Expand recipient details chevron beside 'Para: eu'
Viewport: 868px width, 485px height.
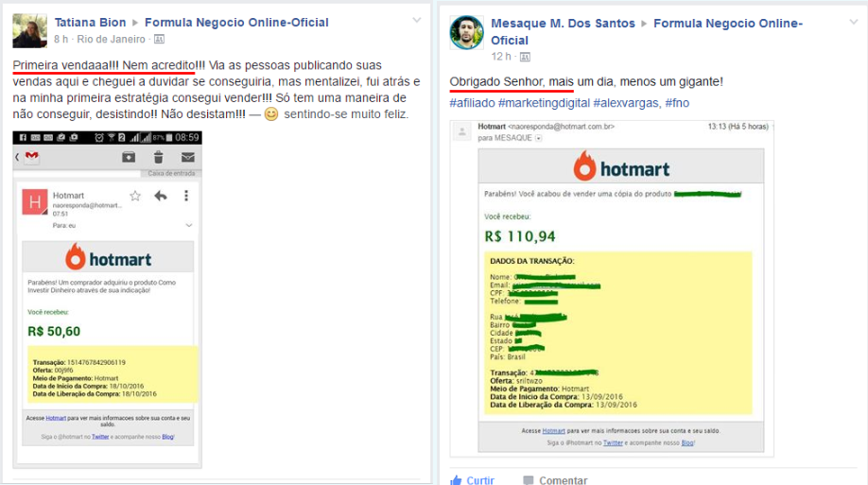189,225
